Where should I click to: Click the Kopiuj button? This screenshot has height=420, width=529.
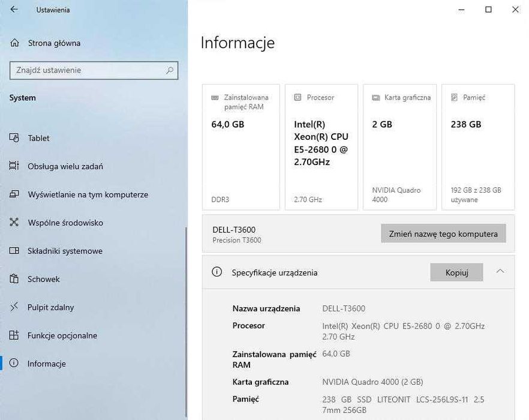pyautogui.click(x=457, y=272)
